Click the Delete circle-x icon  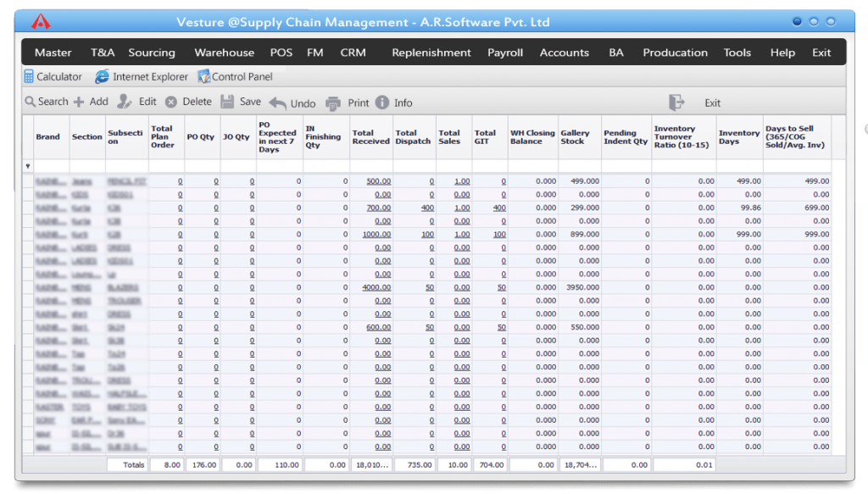171,102
